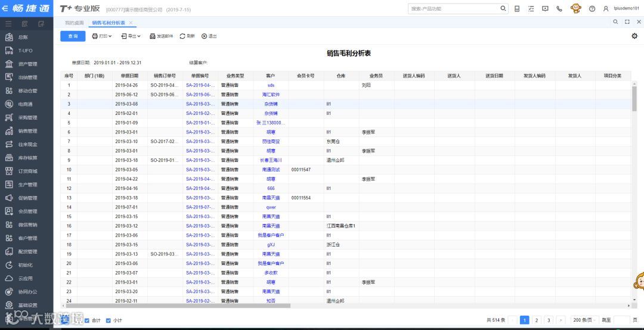
Task: Open the 200 条/页 page size dropdown
Action: coord(585,320)
